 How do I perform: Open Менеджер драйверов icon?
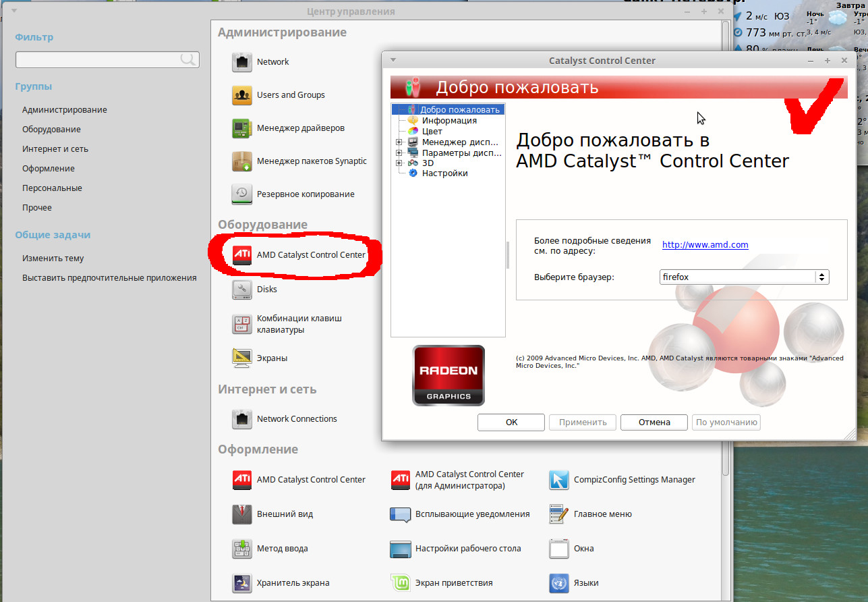click(242, 128)
